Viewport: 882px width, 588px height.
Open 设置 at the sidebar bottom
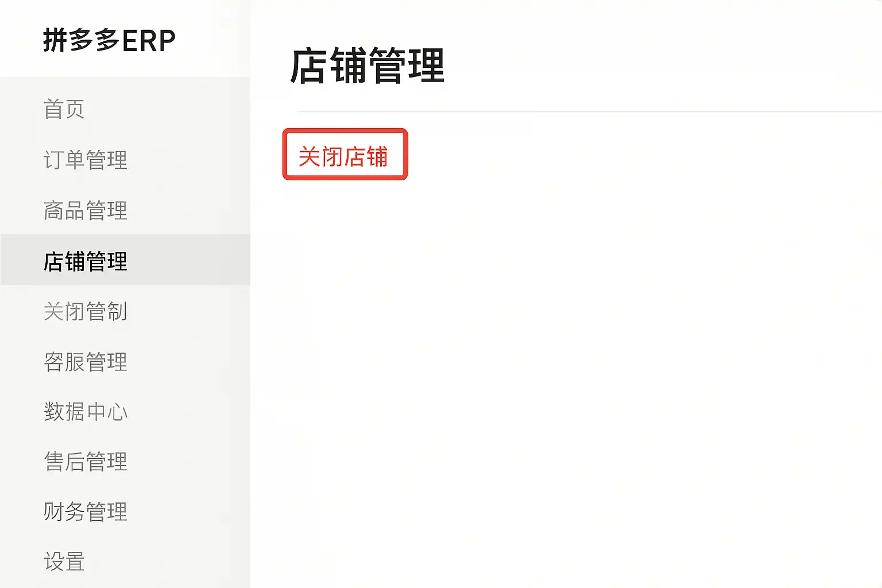coord(125,561)
